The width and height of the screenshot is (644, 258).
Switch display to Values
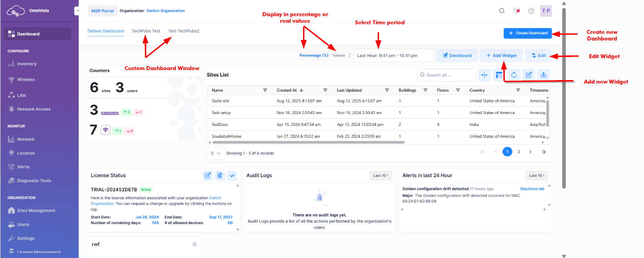pyautogui.click(x=339, y=55)
